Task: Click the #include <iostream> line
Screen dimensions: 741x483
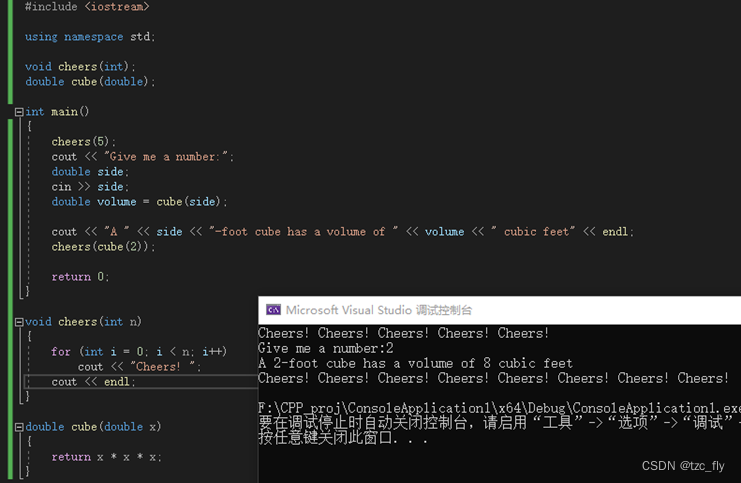Action: 87,7
